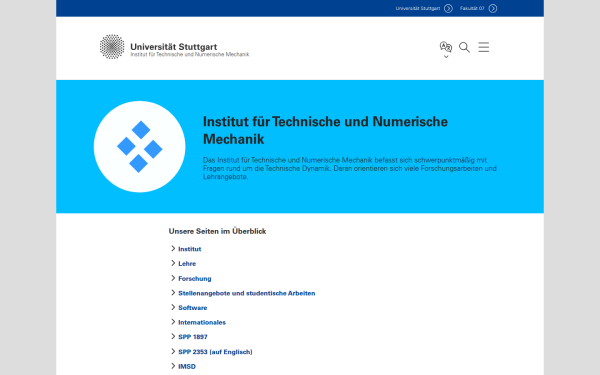This screenshot has height=375, width=600.
Task: Click the search magnifier icon
Action: tap(465, 47)
